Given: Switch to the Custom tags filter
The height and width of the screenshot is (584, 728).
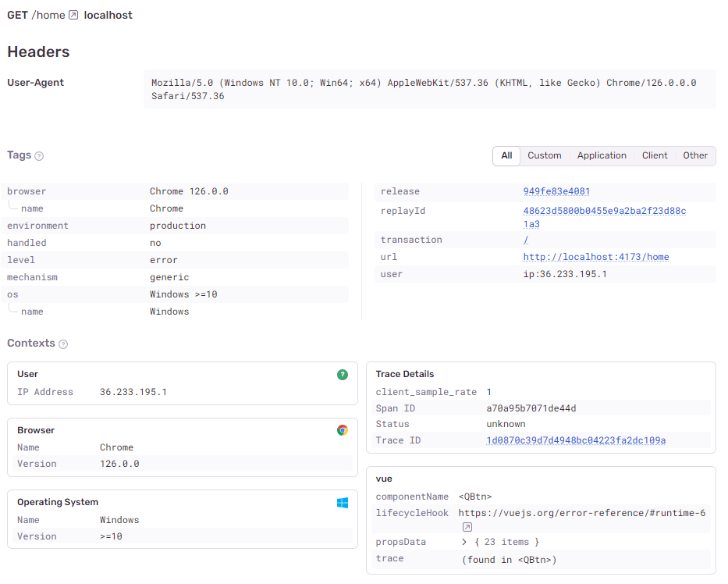Looking at the screenshot, I should coord(544,155).
